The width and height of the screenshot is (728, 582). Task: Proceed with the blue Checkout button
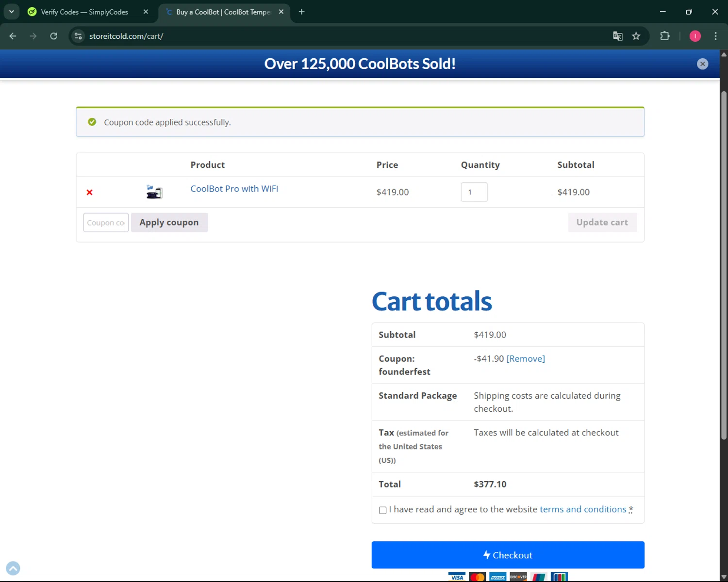pos(508,555)
